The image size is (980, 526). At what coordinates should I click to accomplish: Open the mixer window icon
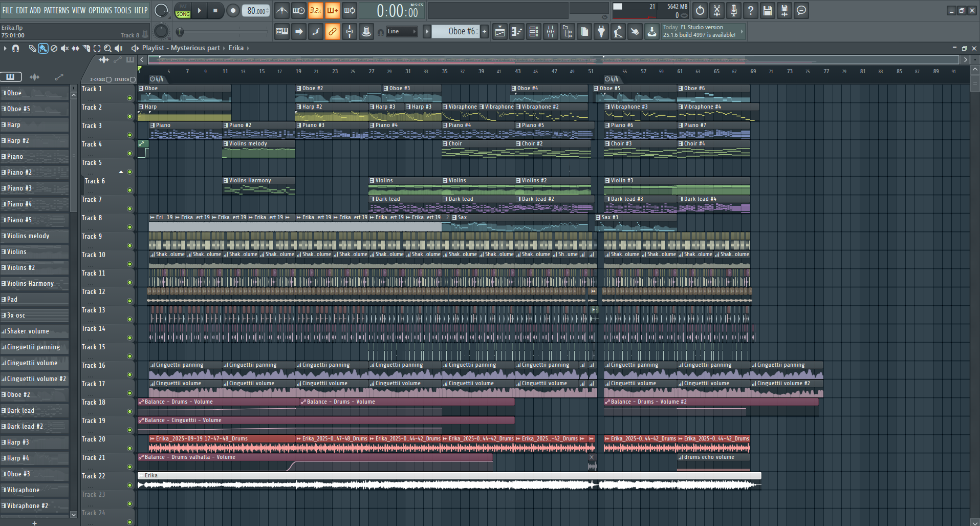pos(550,32)
